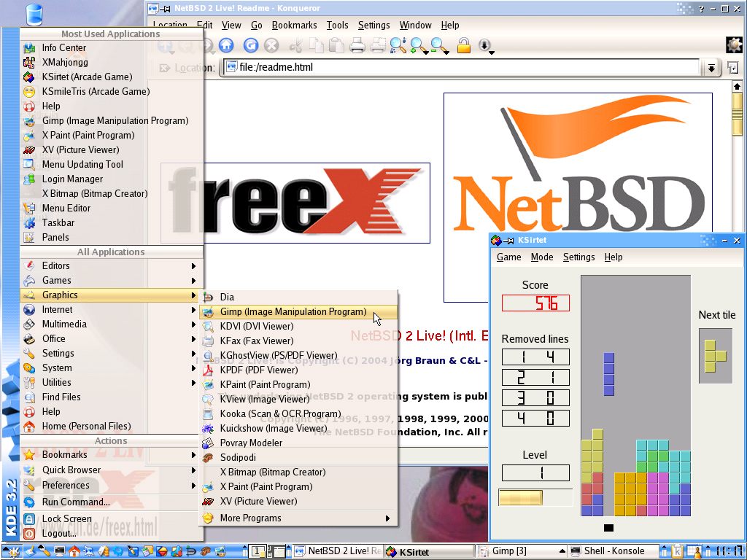
Task: Click Lock Screen in the K menu
Action: [112, 518]
